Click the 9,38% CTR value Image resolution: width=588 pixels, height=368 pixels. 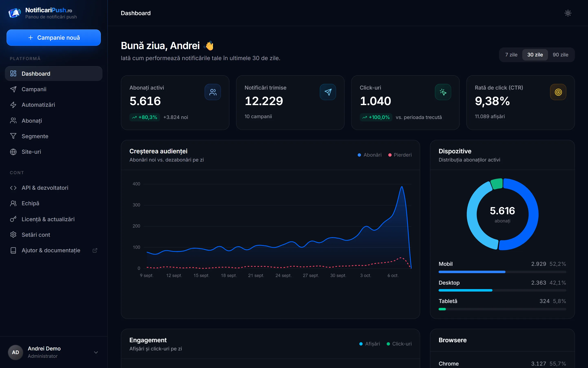tap(492, 101)
